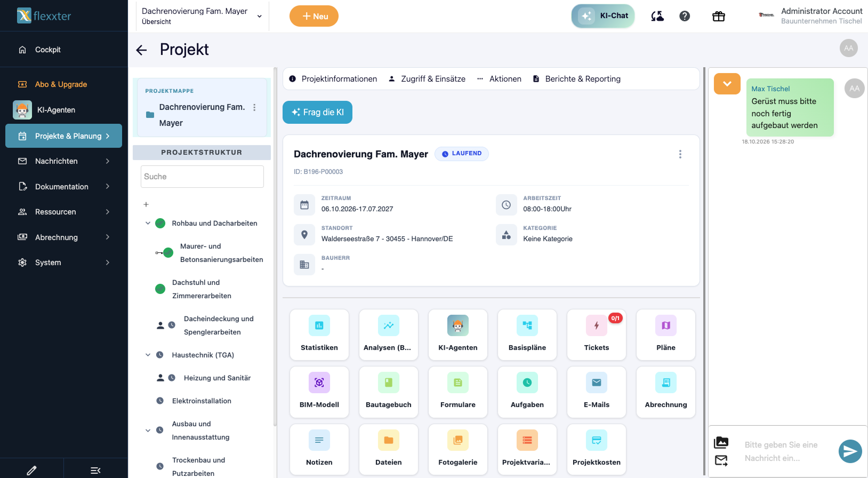Attach an image to chat message
This screenshot has width=868, height=478.
pos(721,442)
